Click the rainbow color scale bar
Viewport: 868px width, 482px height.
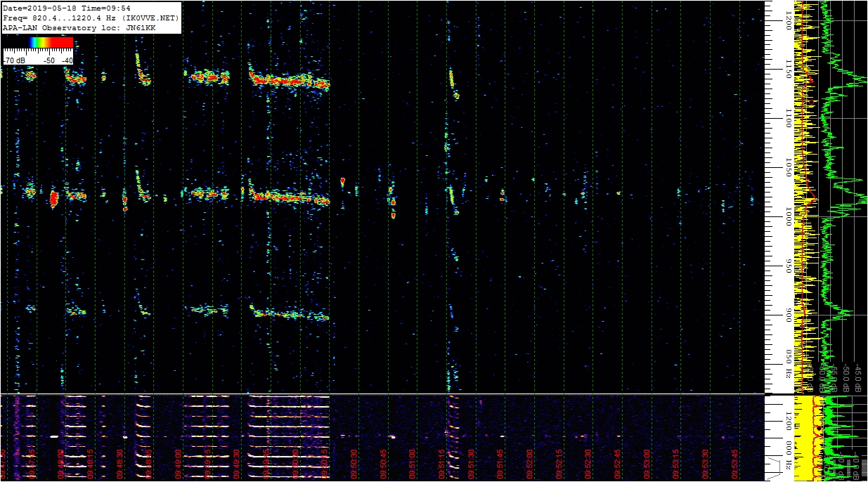tap(52, 42)
